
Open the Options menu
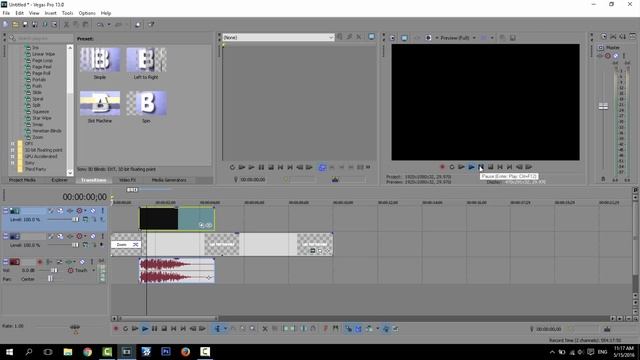click(x=87, y=13)
